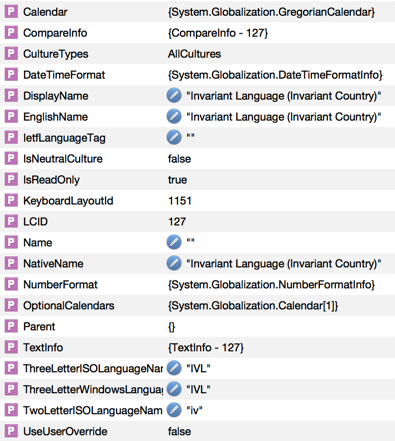Click the property icon beside Parent
This screenshot has height=441, width=395.
(11, 327)
